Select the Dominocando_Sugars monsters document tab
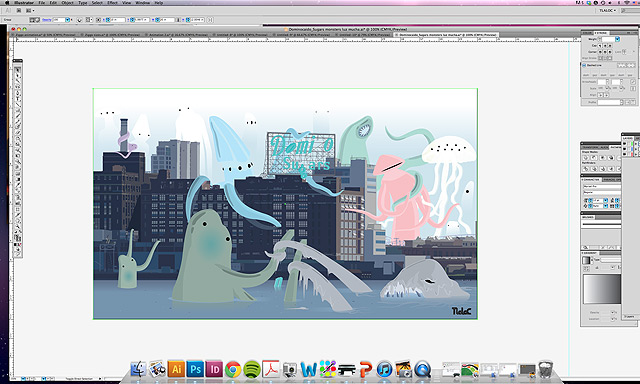The height and width of the screenshot is (384, 640). (x=447, y=35)
